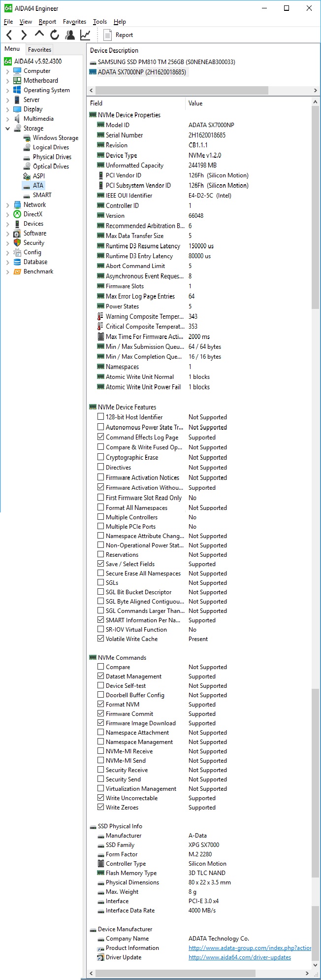The width and height of the screenshot is (321, 980).
Task: Select the Software icon in the tree
Action: tap(17, 233)
